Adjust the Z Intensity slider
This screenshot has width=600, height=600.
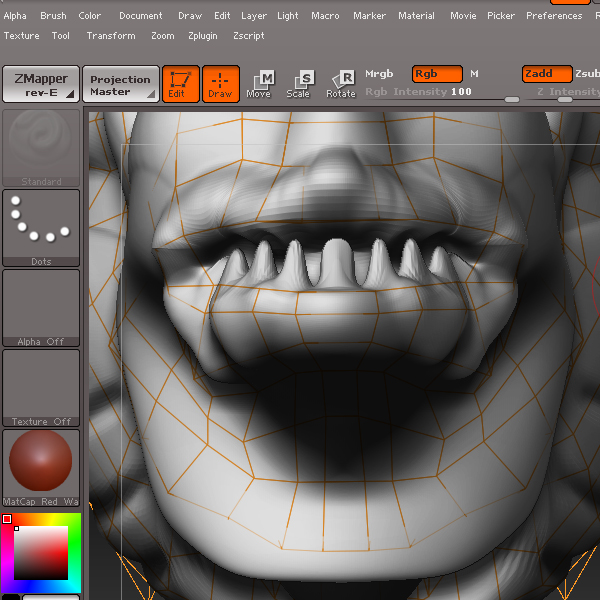(562, 94)
